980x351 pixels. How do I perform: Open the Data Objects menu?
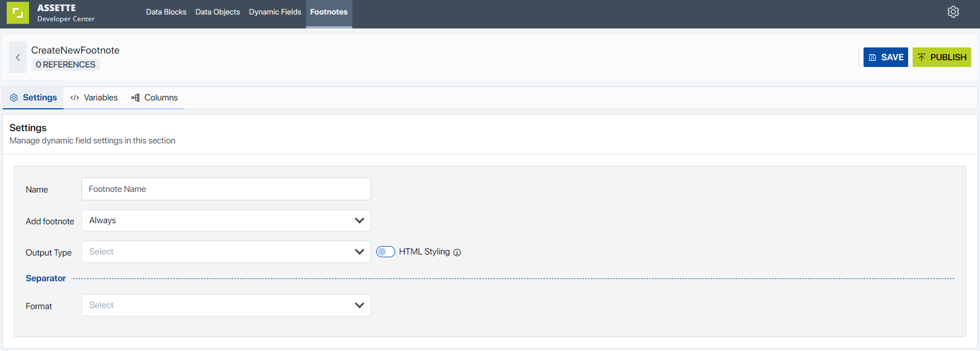tap(217, 12)
